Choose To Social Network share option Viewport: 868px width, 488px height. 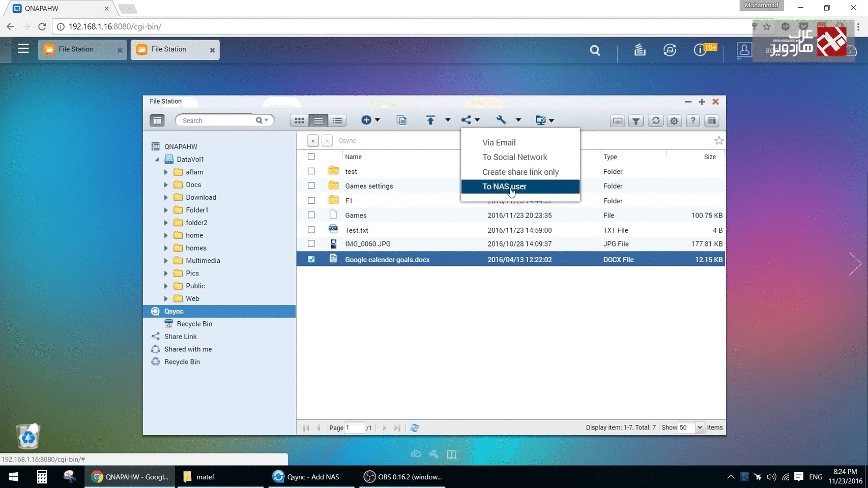(520, 157)
